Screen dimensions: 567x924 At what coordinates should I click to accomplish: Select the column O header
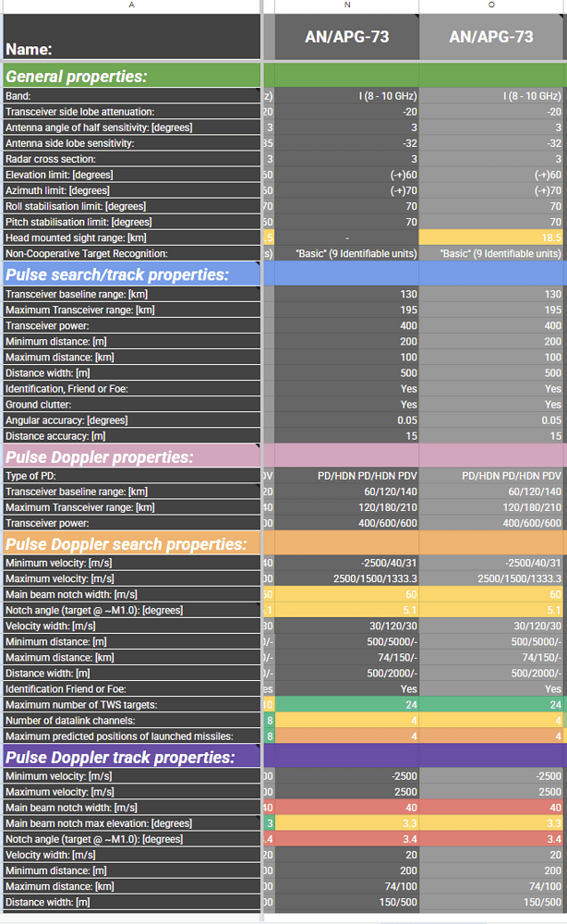491,6
